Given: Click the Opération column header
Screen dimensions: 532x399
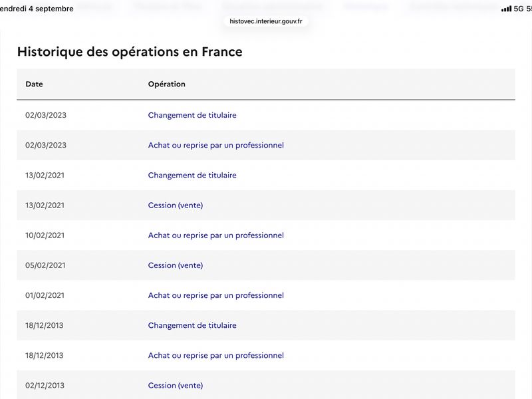Looking at the screenshot, I should [167, 84].
